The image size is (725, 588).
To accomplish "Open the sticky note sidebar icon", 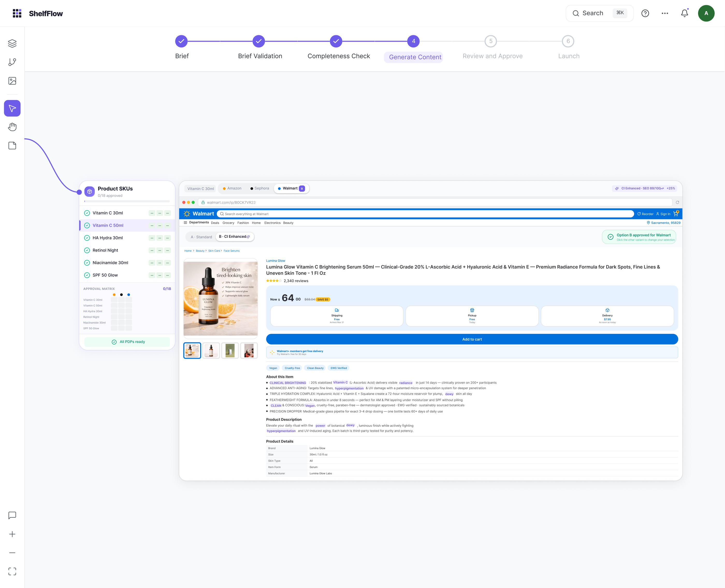I will coord(12,146).
